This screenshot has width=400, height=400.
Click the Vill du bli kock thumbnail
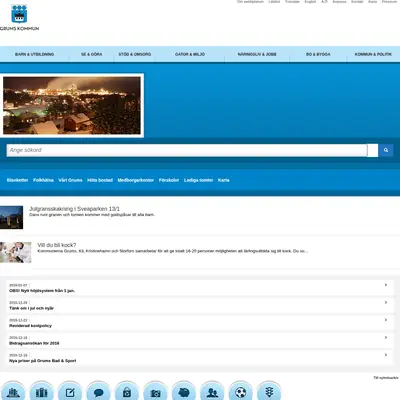tap(15, 252)
